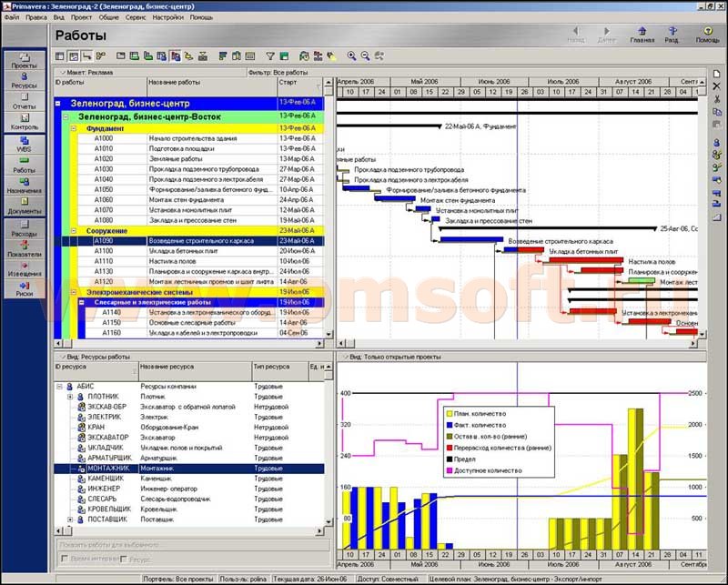Open Контроль in the left sidebar

coord(25,122)
